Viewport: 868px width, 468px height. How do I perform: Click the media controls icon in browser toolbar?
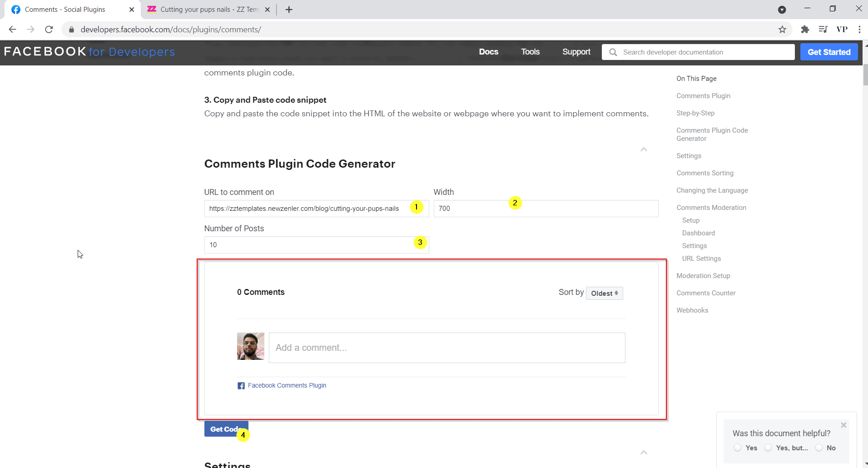(823, 29)
